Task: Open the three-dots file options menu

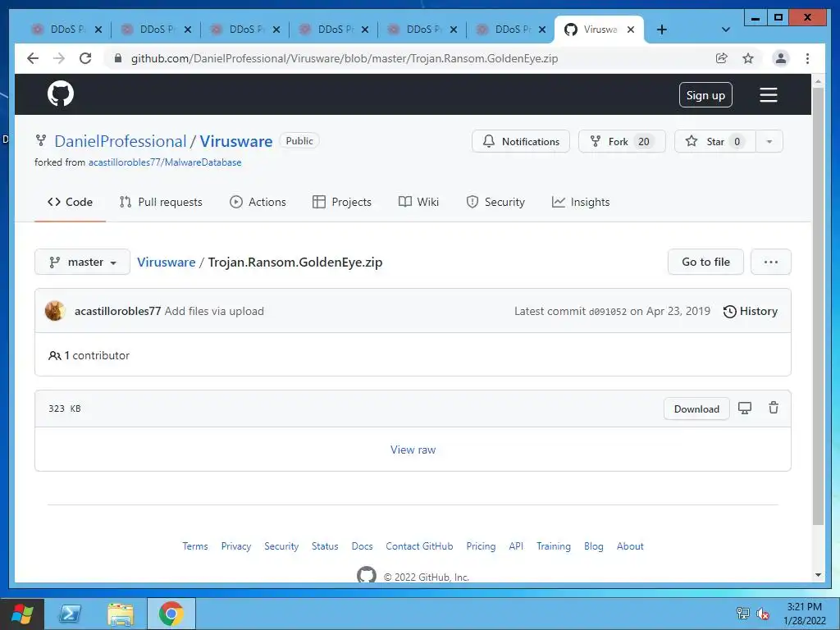Action: point(771,262)
